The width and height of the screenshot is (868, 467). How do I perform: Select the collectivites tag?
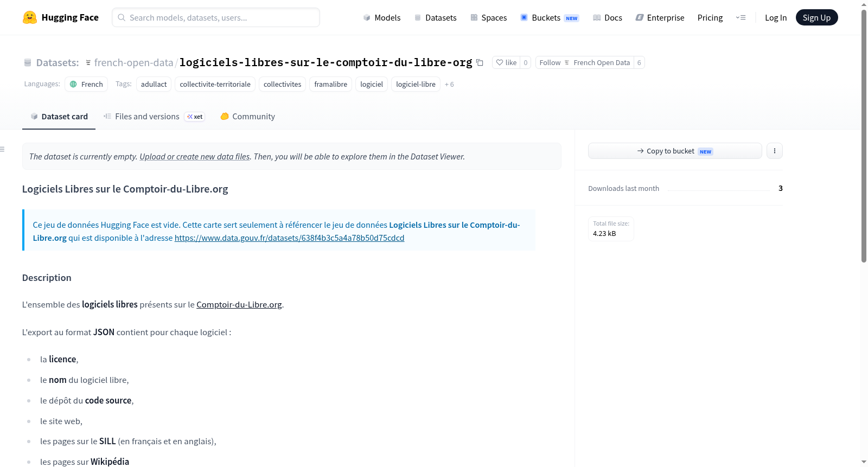pyautogui.click(x=282, y=84)
